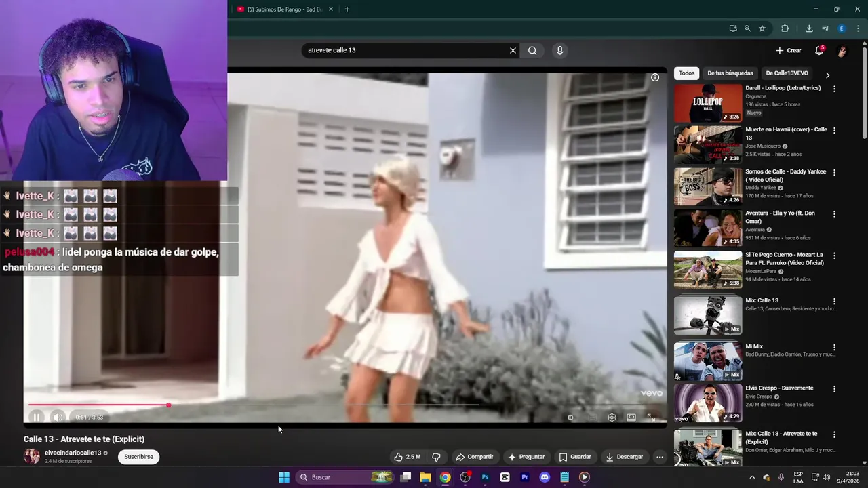Open the Chrome three-dot menu
Image resolution: width=868 pixels, height=488 pixels.
(859, 28)
